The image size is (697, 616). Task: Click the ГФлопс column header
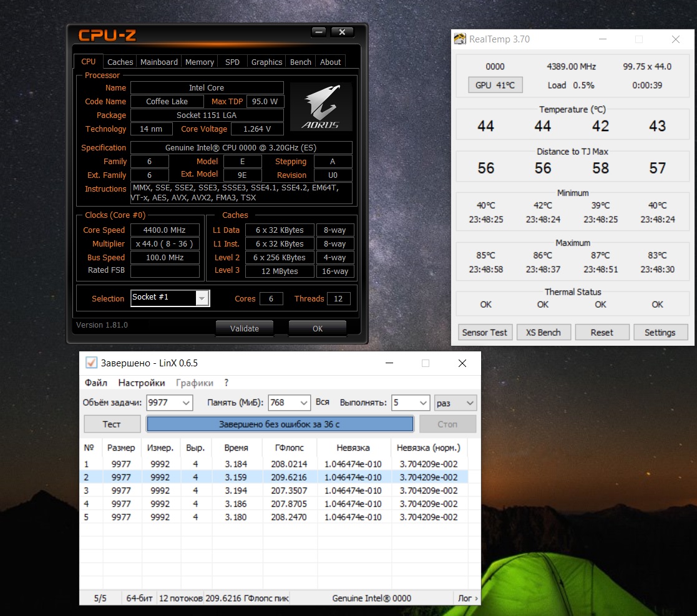pos(290,447)
